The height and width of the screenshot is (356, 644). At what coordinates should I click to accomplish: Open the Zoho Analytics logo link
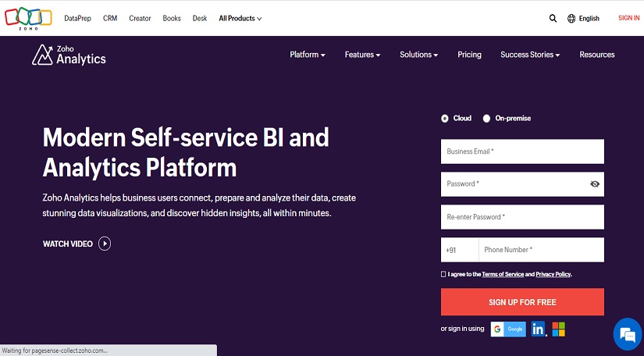[69, 55]
